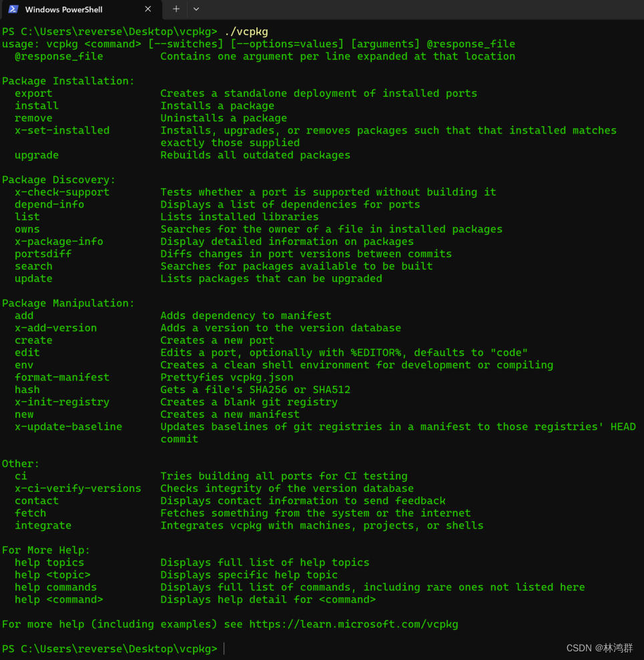Screen dimensions: 644x660
Task: Click the https://learn.microsoft.com/vcpkg link
Action: pos(354,624)
